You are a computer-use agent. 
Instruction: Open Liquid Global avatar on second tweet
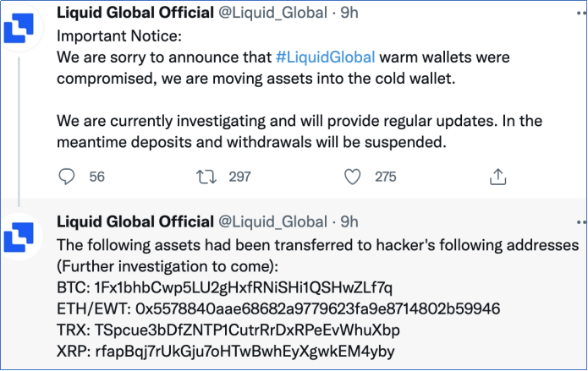click(x=19, y=237)
